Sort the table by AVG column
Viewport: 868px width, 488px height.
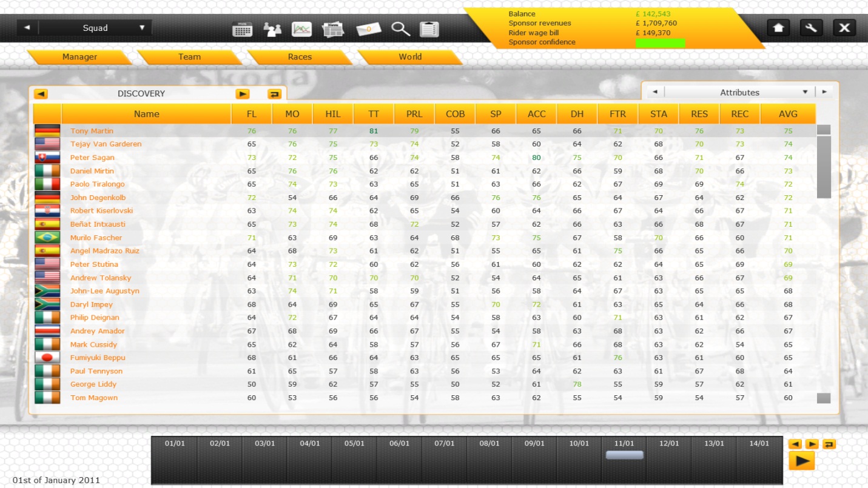[x=788, y=114]
